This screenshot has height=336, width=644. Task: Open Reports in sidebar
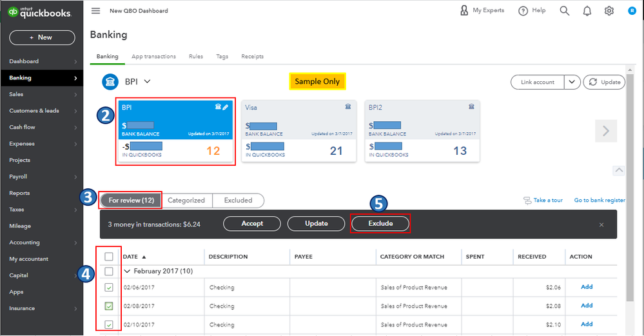19,193
